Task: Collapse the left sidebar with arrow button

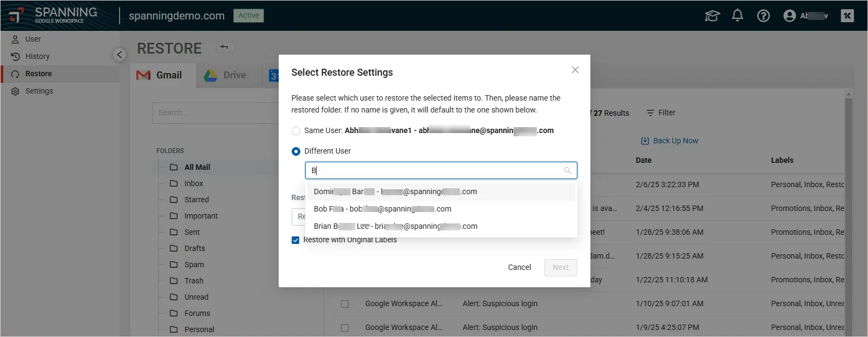Action: click(x=120, y=55)
